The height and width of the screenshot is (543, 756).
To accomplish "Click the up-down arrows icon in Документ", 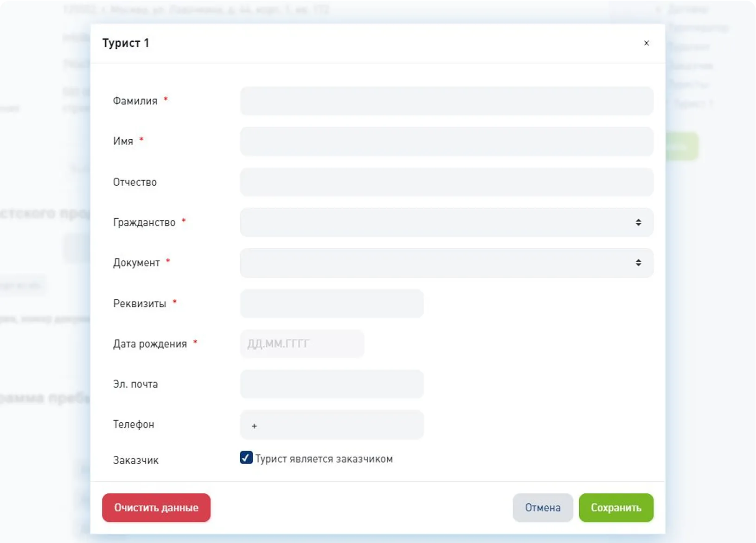I will point(638,263).
